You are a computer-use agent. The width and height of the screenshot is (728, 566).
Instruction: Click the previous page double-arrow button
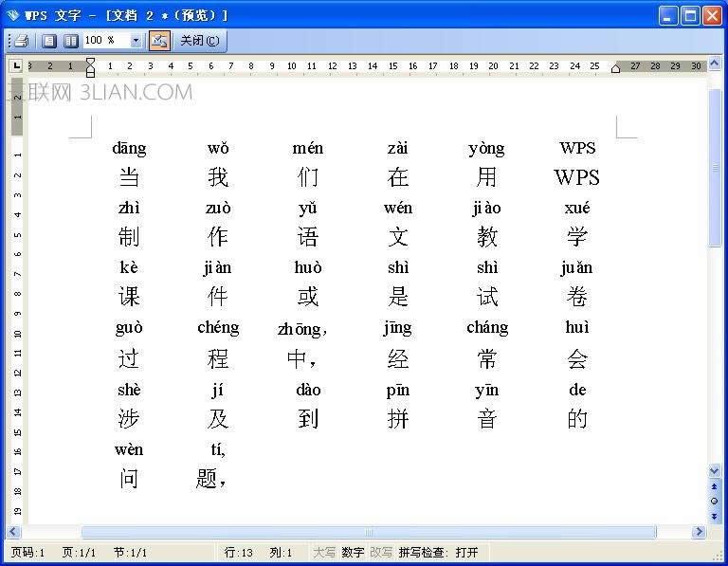tap(714, 486)
